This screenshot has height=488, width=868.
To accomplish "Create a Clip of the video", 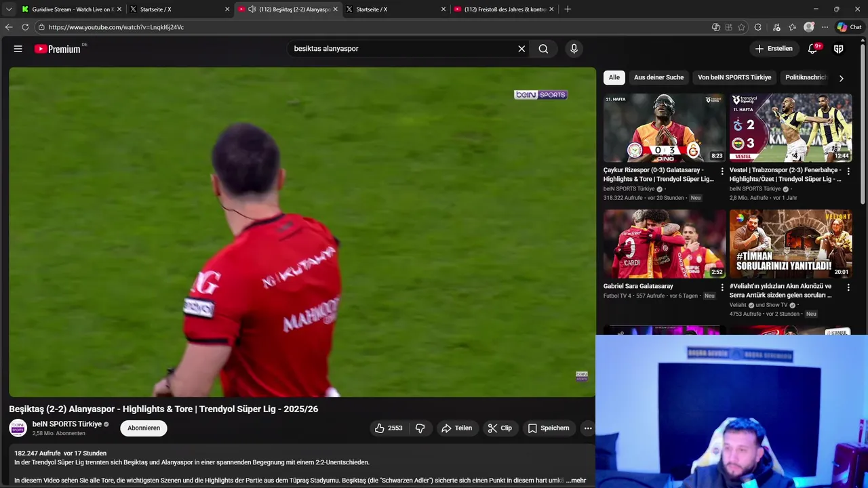I will [x=500, y=428].
